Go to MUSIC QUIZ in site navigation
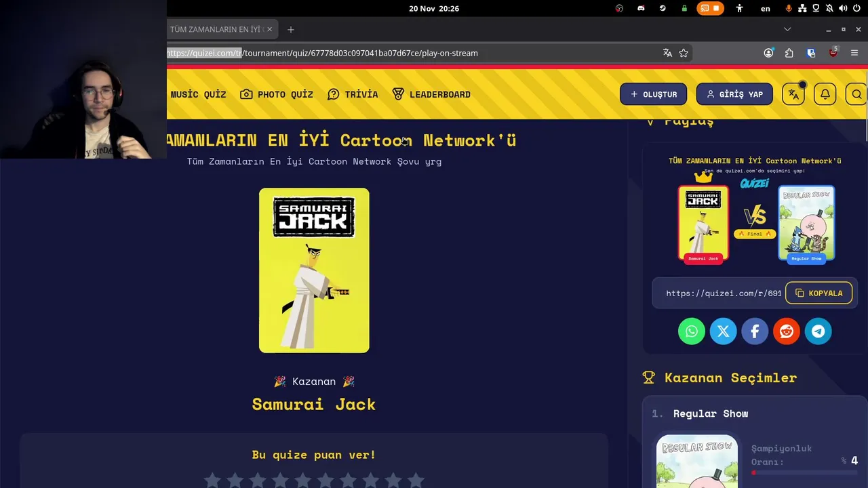Screen dimensions: 868x488 [x=197, y=94]
